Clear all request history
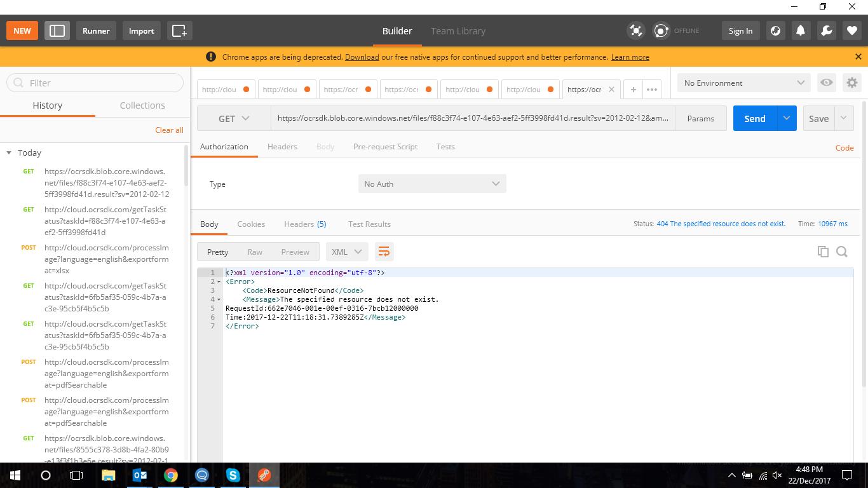The height and width of the screenshot is (488, 868). pyautogui.click(x=168, y=130)
